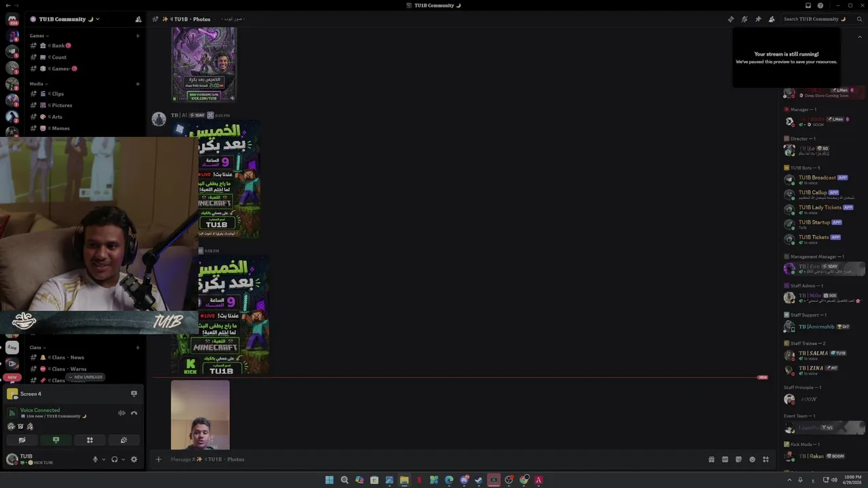Toggle member list icon in header
This screenshot has height=488, width=868.
click(771, 19)
